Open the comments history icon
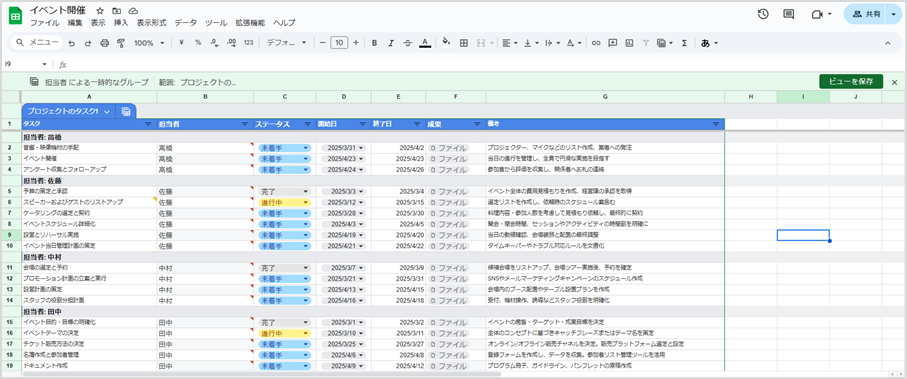 (x=788, y=14)
